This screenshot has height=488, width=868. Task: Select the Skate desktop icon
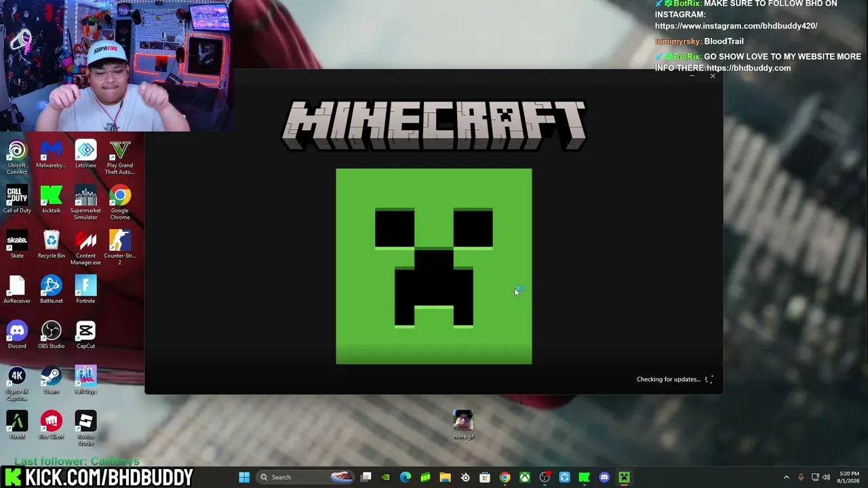click(x=17, y=245)
